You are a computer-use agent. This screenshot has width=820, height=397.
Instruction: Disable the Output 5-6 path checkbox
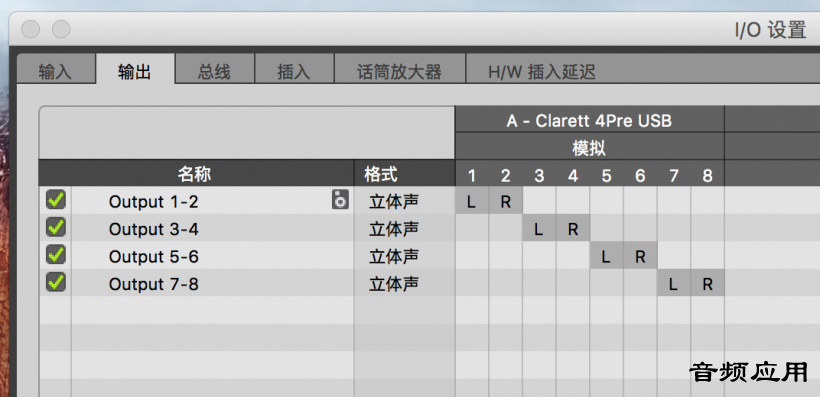[x=56, y=255]
